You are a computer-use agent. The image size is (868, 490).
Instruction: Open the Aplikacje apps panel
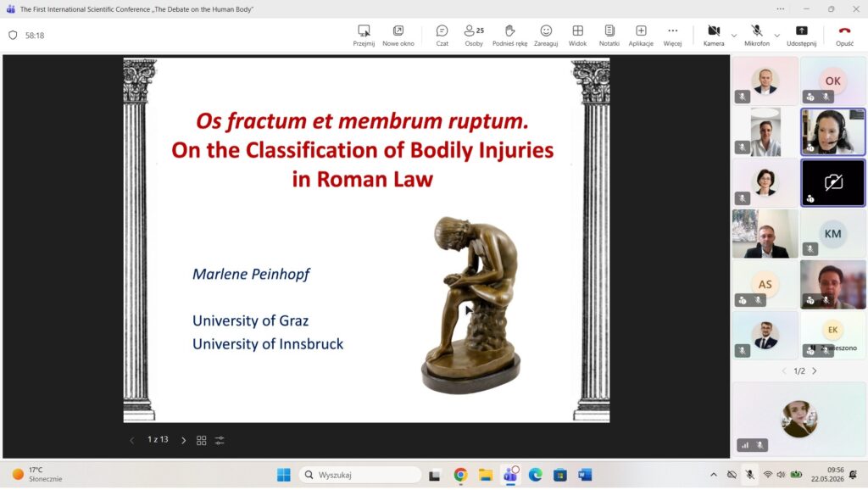[641, 36]
